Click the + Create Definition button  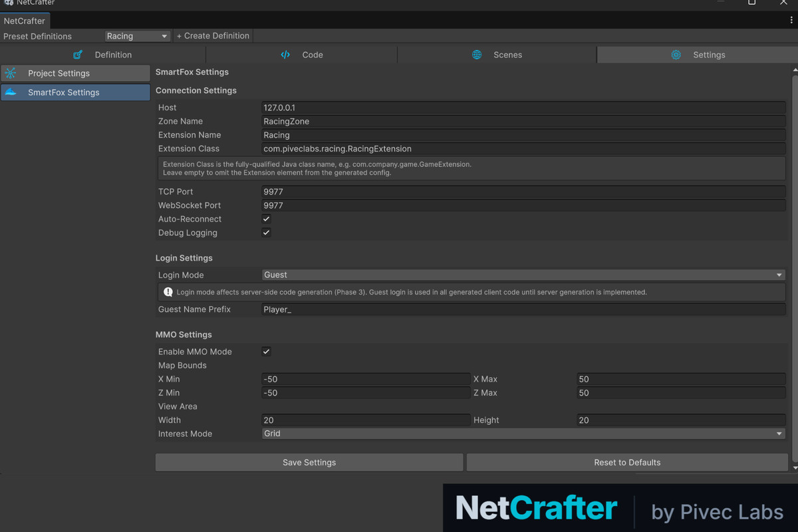click(x=213, y=36)
